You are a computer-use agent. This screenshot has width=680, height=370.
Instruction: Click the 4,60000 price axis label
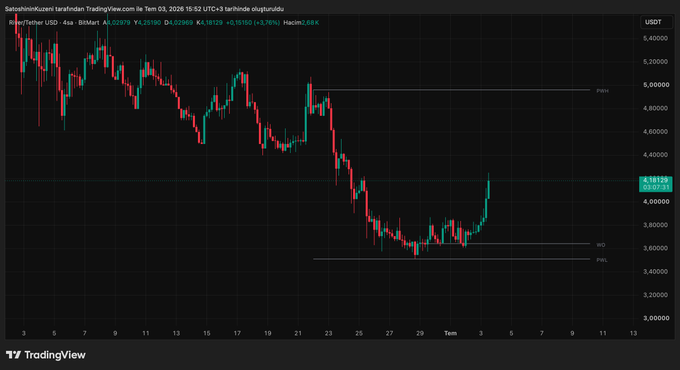(x=655, y=132)
